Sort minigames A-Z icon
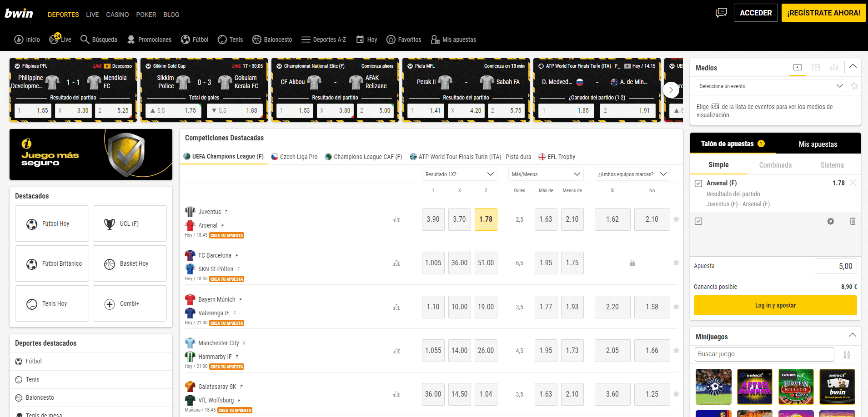The height and width of the screenshot is (417, 868). point(847,355)
